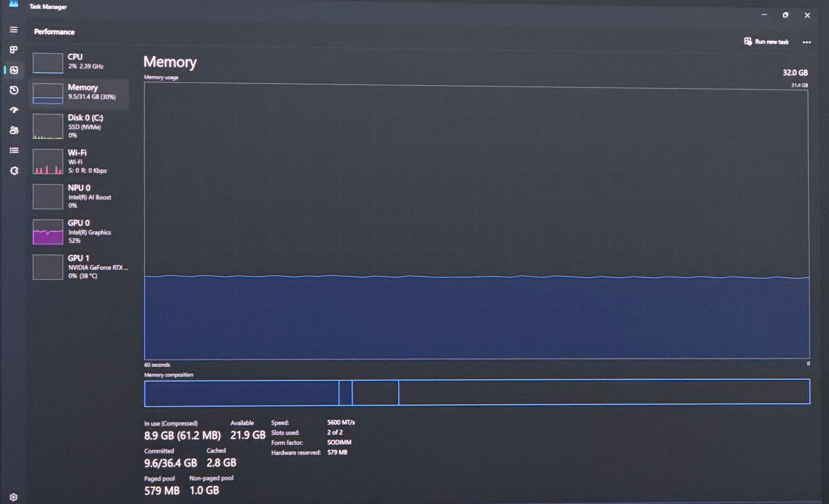Click the 5600 MT/s speed value
Viewport: 829px width, 504px height.
[x=341, y=422]
